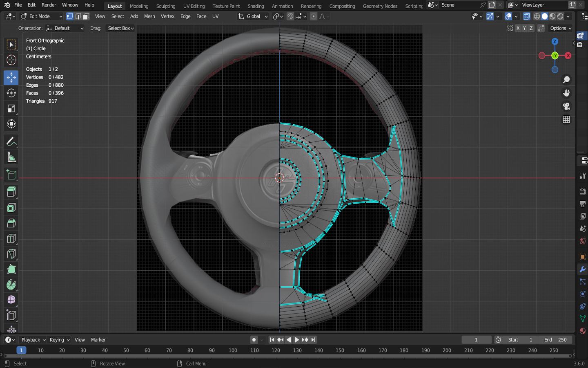Viewport: 588px width, 368px height.
Task: Select the Inset Faces tool
Action: click(11, 207)
